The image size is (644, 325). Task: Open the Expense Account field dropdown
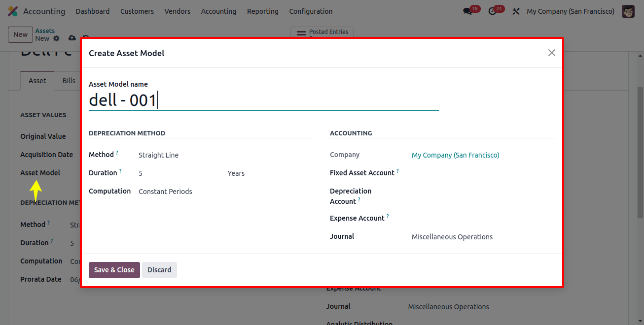[483, 218]
